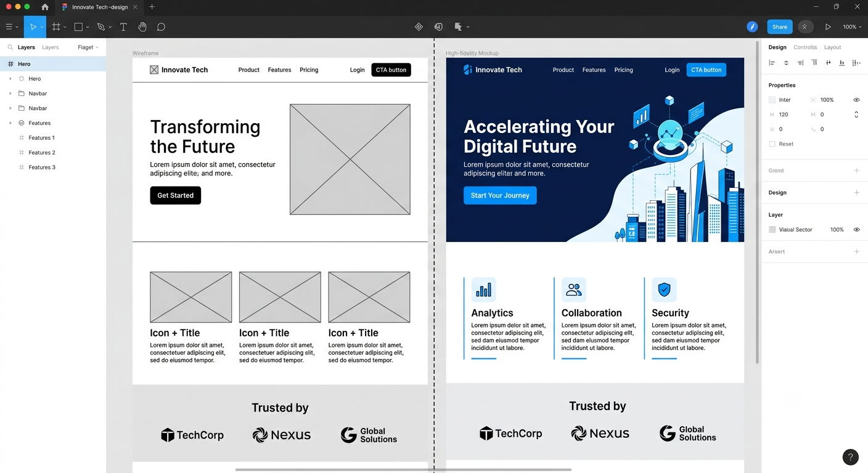Click the Share button
This screenshot has width=868, height=473.
pyautogui.click(x=780, y=27)
